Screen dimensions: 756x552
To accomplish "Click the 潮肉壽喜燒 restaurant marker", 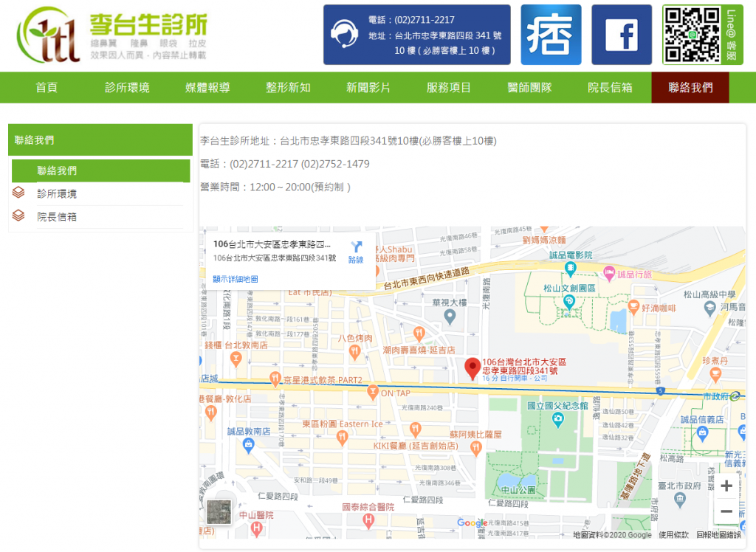I will (419, 333).
